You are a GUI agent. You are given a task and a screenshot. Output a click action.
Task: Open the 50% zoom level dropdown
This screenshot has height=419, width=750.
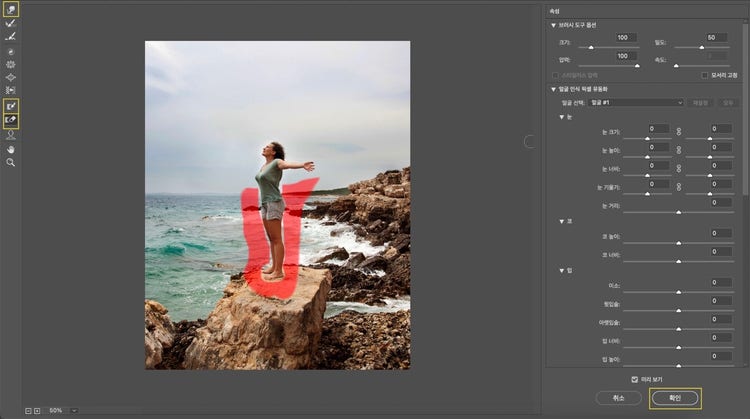[x=74, y=410]
